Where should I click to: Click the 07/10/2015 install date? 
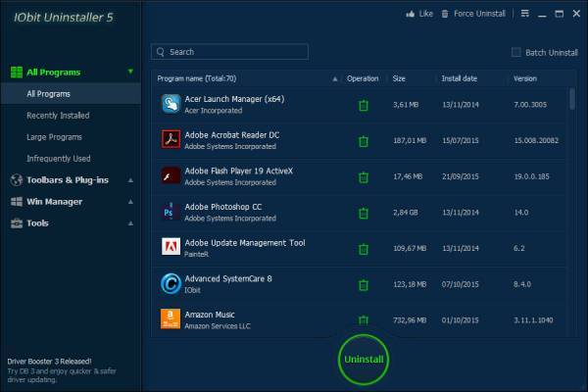(x=461, y=284)
